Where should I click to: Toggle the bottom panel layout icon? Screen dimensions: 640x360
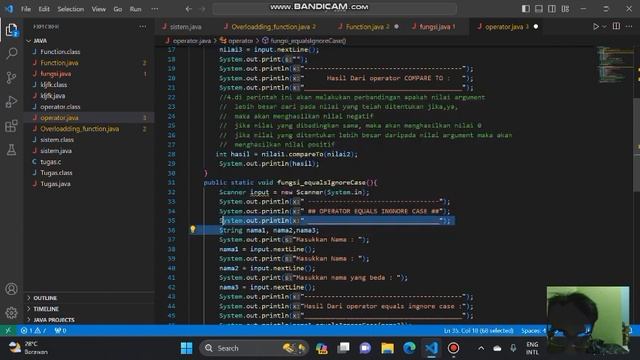pos(539,9)
